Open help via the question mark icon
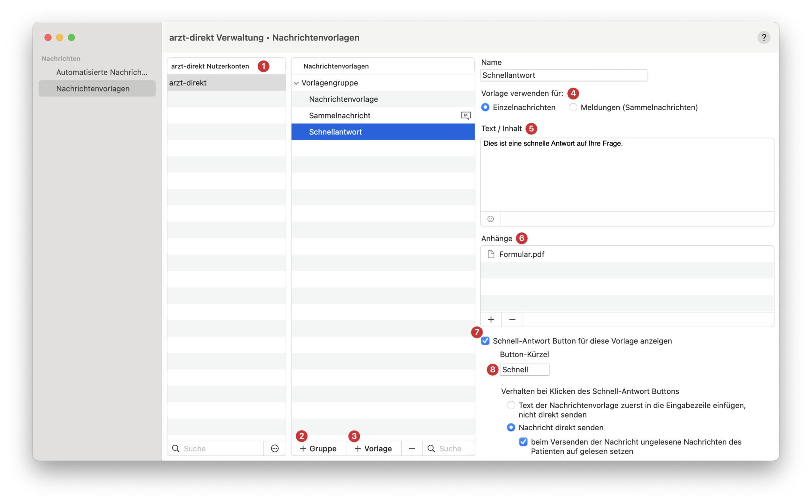Viewport: 812px width, 504px height. point(764,37)
